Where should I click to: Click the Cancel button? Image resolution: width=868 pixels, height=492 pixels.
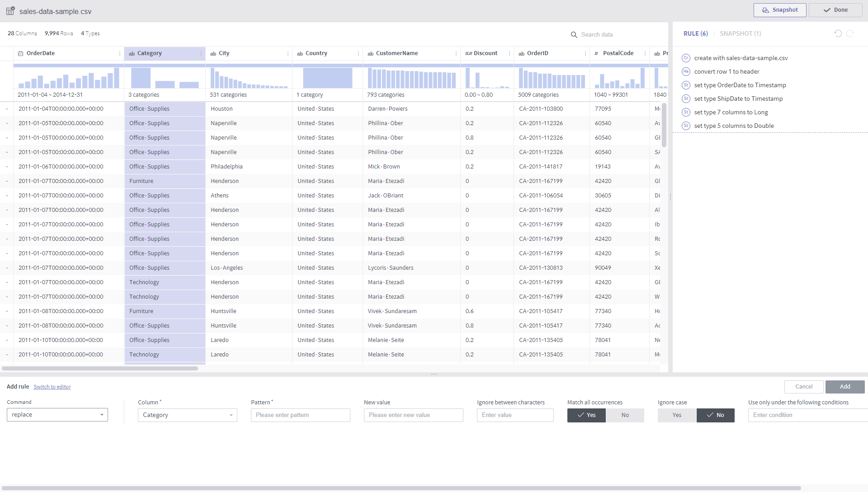804,387
